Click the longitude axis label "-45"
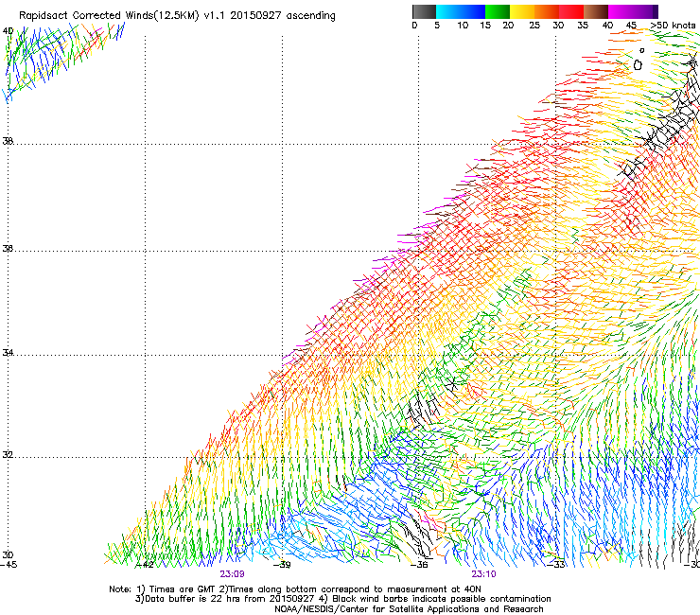This screenshot has height=615, width=700. click(9, 565)
